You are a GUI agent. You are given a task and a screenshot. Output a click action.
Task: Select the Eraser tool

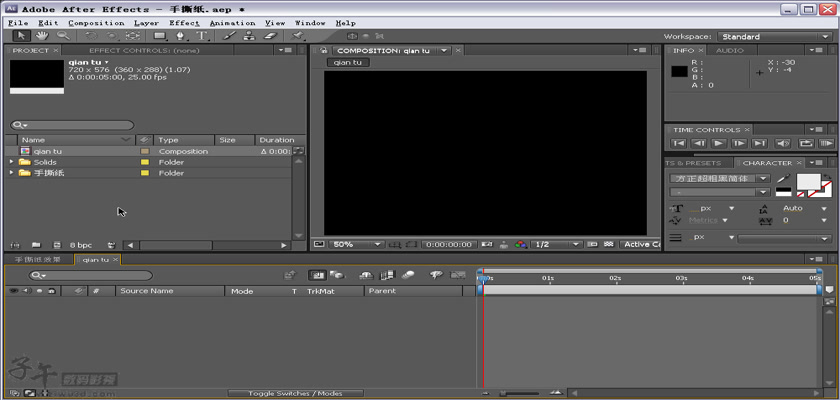click(271, 36)
